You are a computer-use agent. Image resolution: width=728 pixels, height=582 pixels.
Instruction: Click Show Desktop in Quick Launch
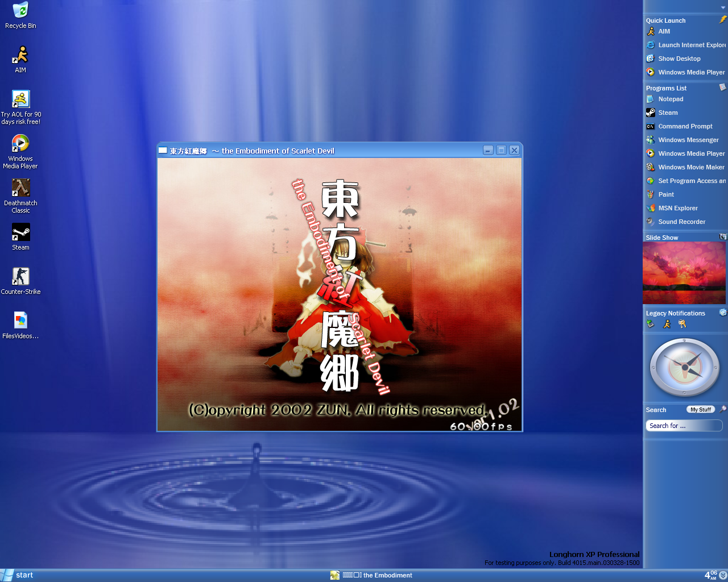click(673, 59)
